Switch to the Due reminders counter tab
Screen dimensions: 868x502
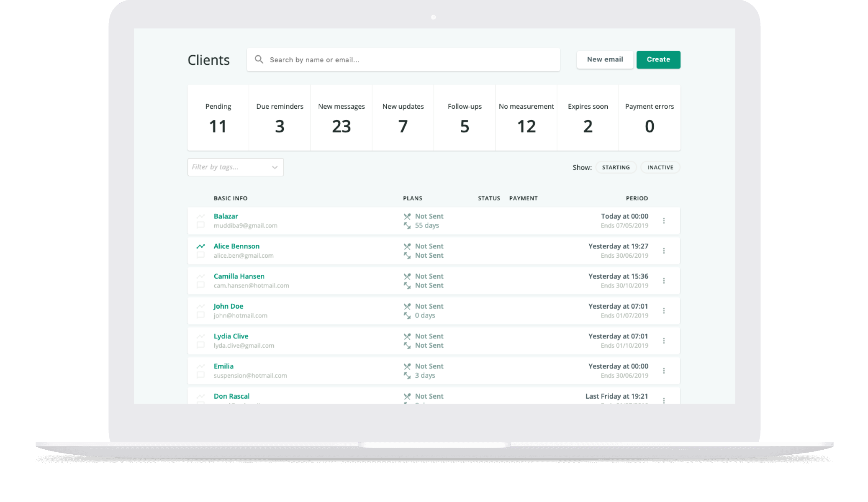pyautogui.click(x=280, y=118)
